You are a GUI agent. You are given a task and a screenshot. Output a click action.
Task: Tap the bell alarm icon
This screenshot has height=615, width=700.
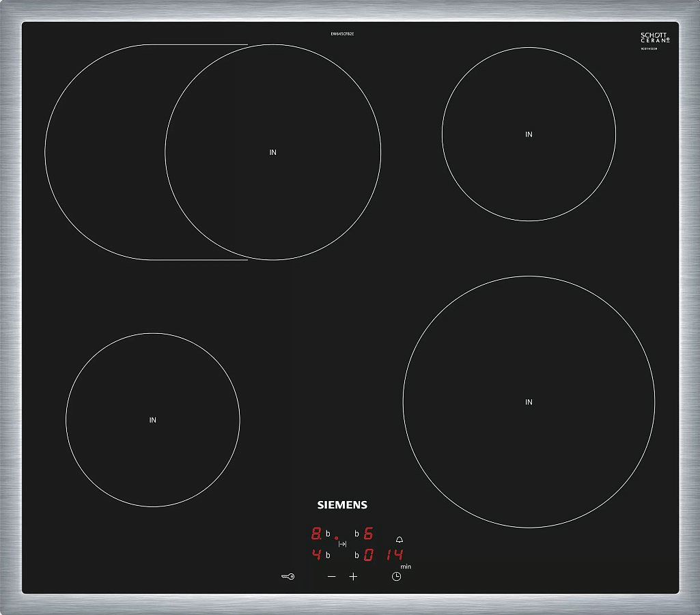tap(400, 539)
